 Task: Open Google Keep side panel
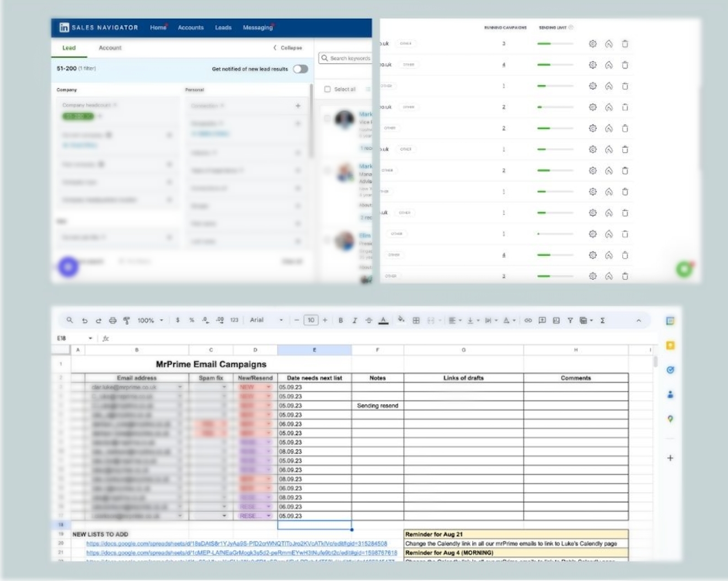(670, 346)
